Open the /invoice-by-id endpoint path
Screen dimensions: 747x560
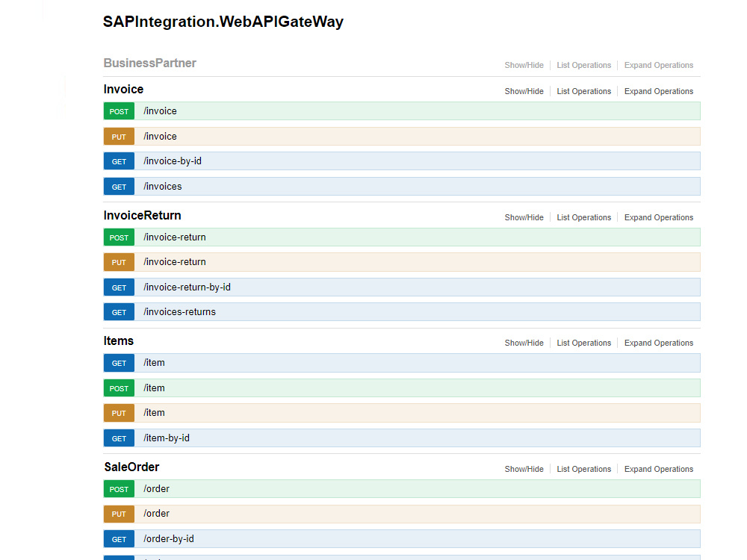click(x=173, y=161)
